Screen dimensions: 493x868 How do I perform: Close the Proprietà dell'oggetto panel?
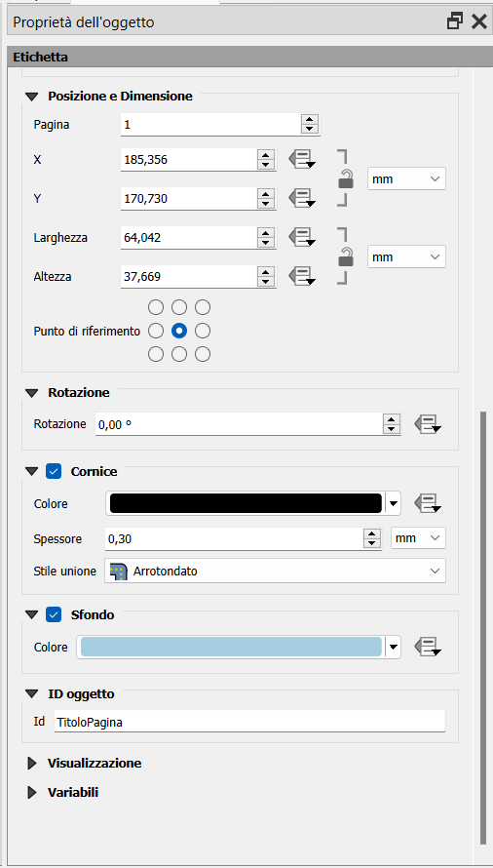point(478,21)
